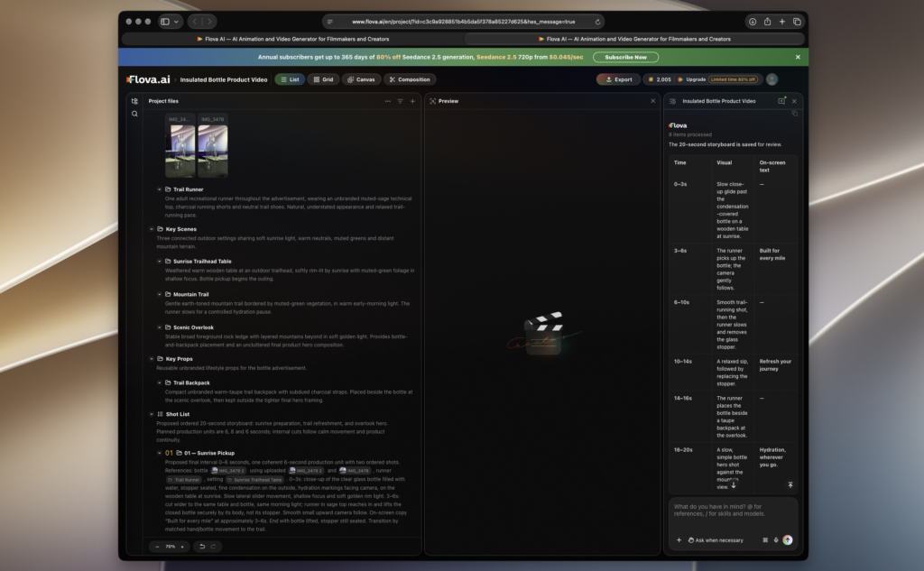Collapse the Key Scenes section
The width and height of the screenshot is (924, 571).
(152, 229)
